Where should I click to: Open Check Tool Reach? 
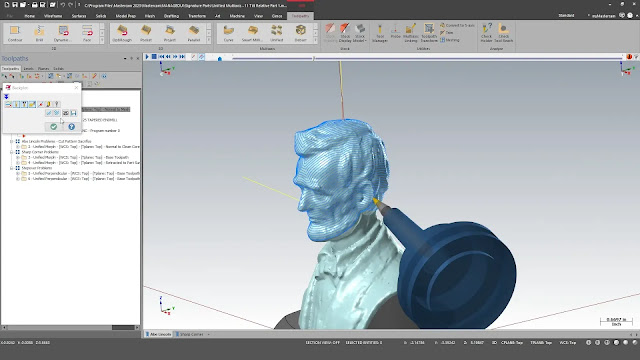(503, 33)
